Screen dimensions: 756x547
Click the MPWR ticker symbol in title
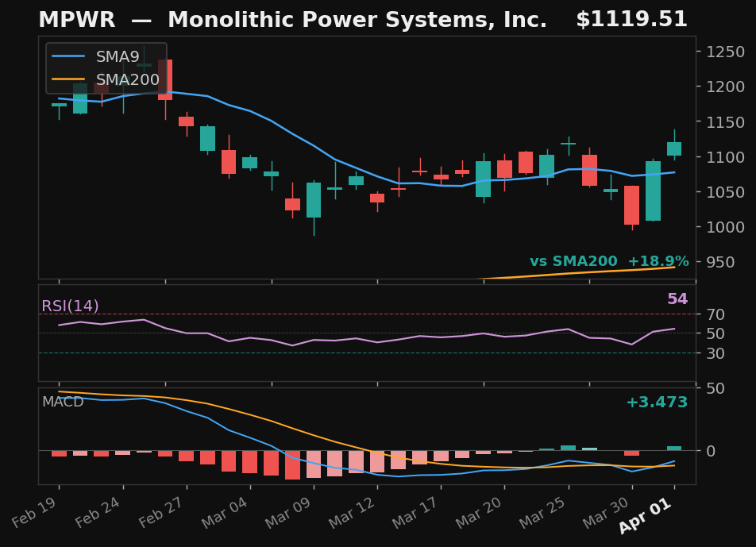(x=77, y=20)
